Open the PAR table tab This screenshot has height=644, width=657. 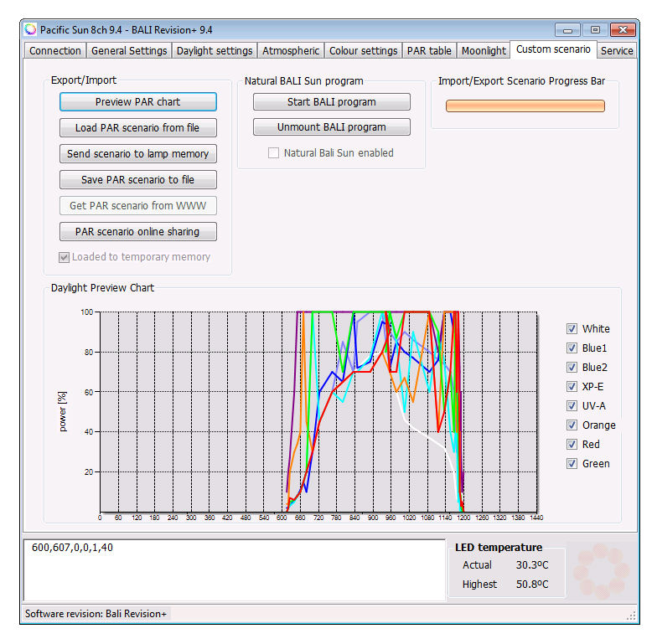(429, 51)
